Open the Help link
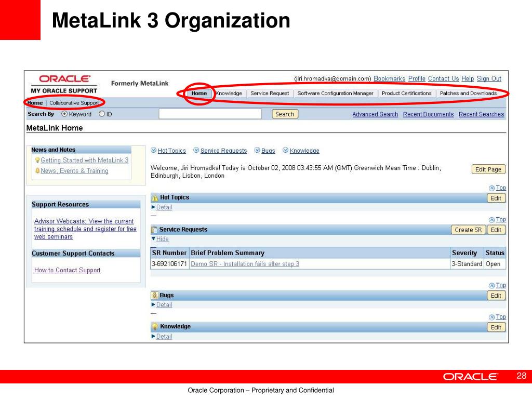The height and width of the screenshot is (399, 532). (x=468, y=79)
